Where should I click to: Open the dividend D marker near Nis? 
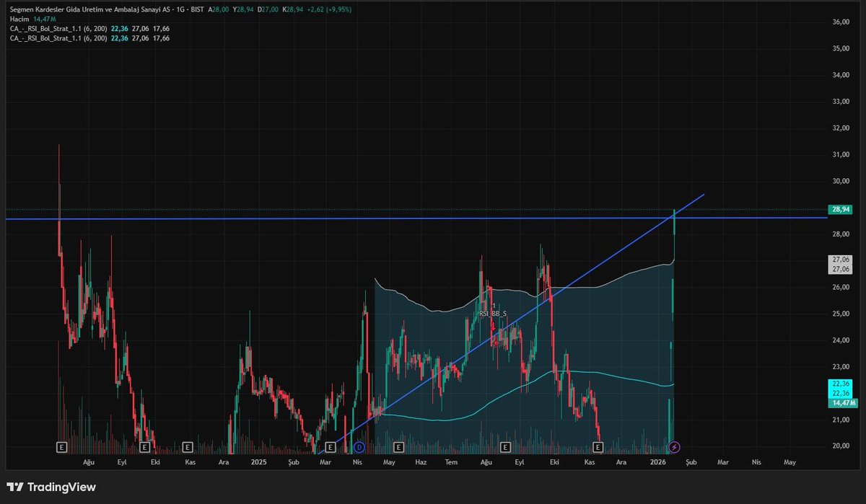359,447
